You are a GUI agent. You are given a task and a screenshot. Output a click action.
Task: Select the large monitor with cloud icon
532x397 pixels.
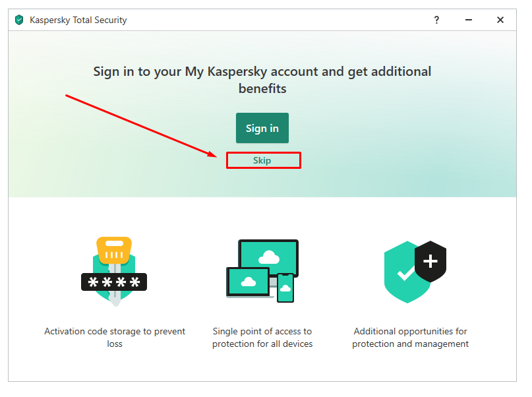click(x=268, y=259)
